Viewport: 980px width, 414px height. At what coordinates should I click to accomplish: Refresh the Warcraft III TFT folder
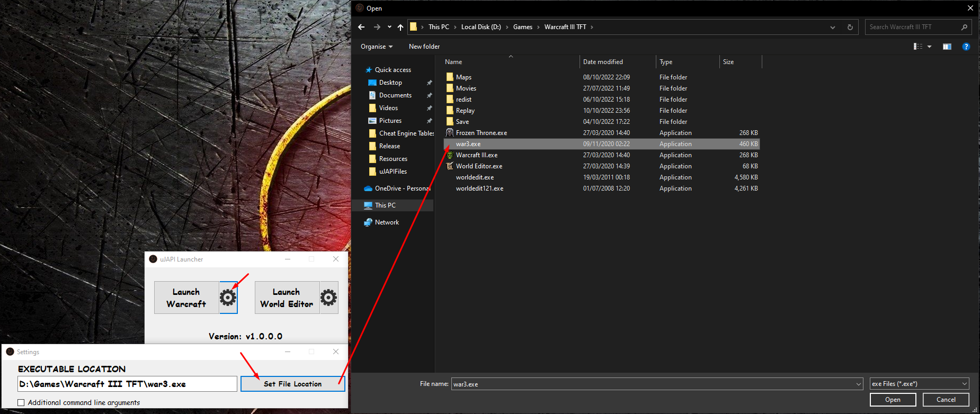point(850,27)
